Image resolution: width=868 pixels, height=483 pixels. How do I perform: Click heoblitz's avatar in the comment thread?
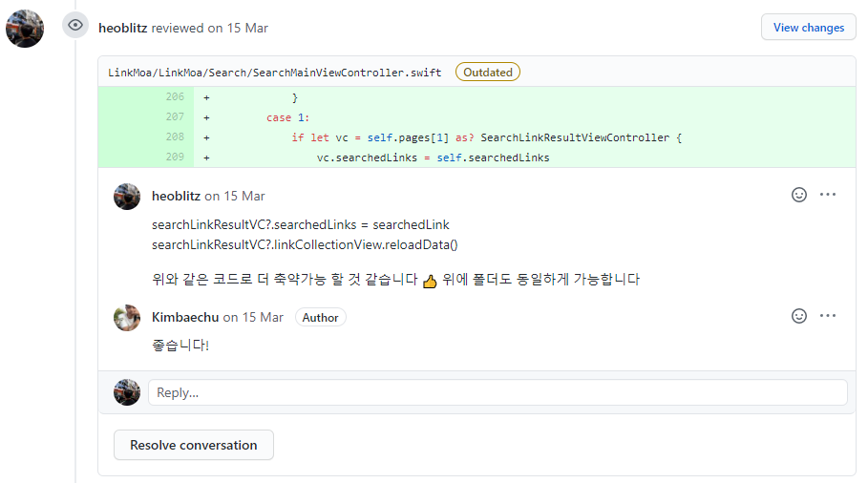(127, 197)
